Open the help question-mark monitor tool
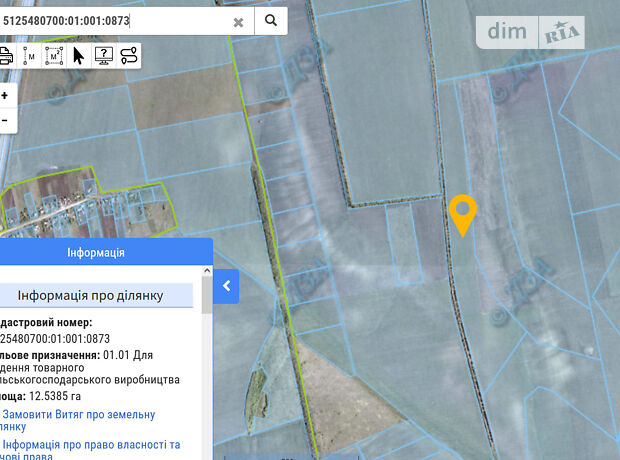 104,55
